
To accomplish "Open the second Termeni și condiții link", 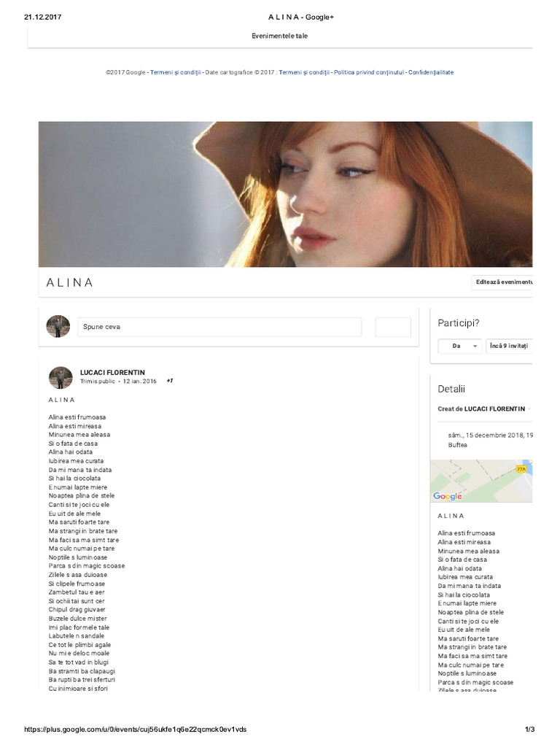I will tap(304, 72).
